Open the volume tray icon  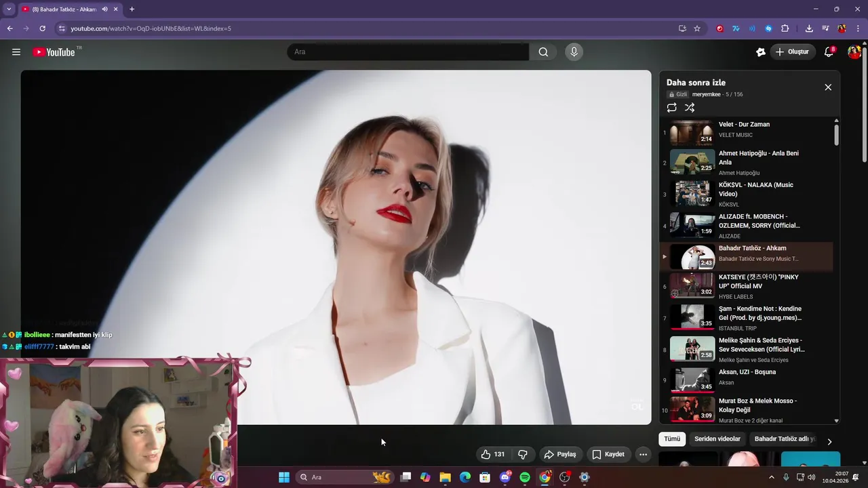(x=812, y=477)
